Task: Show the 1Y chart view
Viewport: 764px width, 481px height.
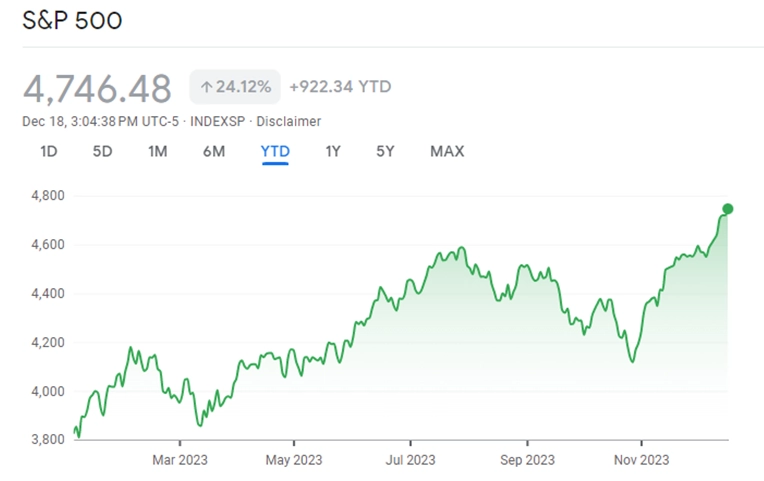Action: tap(333, 152)
